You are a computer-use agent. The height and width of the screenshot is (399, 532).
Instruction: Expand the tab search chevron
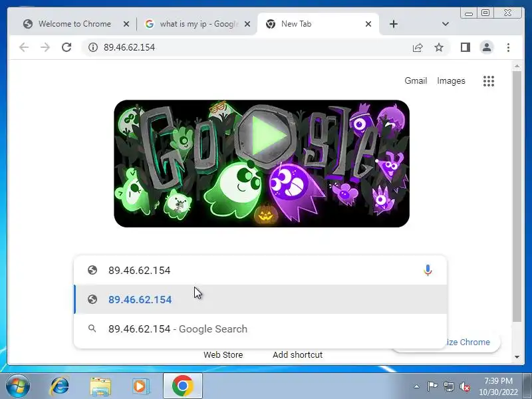click(x=446, y=24)
